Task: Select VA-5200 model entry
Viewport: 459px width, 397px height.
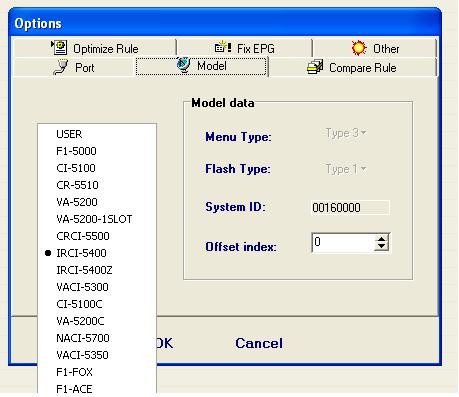Action: pos(97,202)
